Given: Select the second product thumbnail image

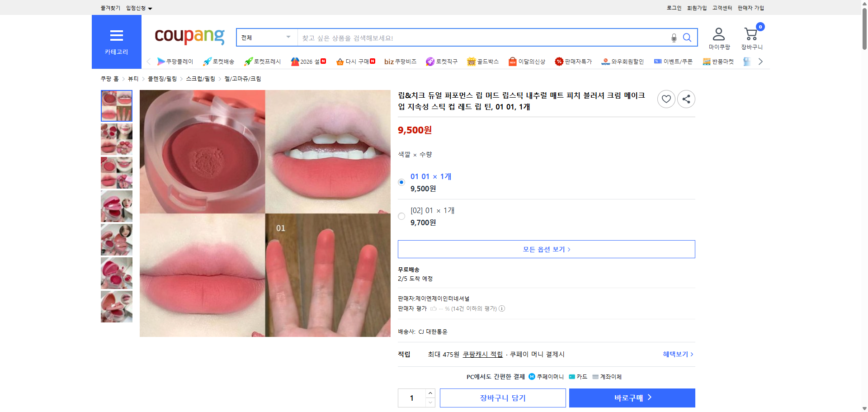Looking at the screenshot, I should click(116, 139).
